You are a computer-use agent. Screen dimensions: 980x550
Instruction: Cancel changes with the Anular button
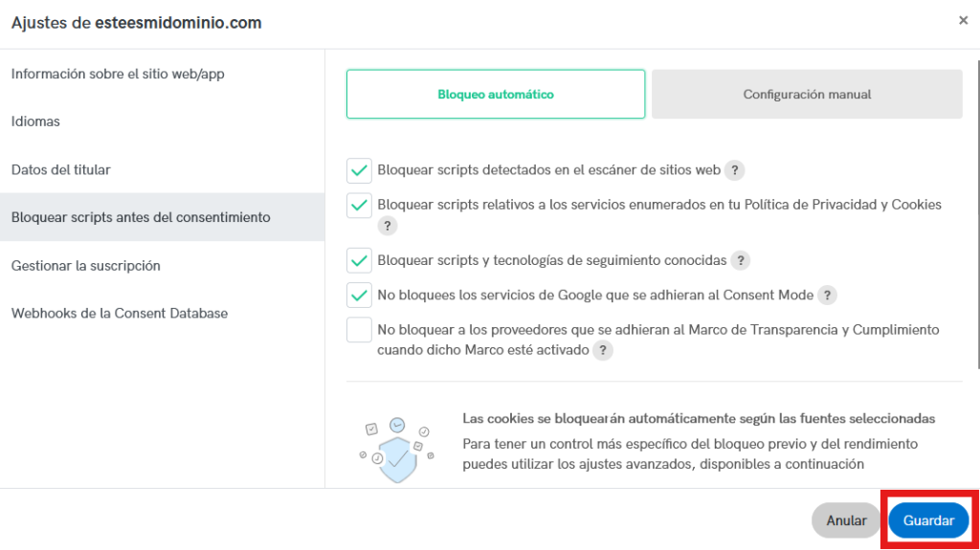click(x=846, y=520)
